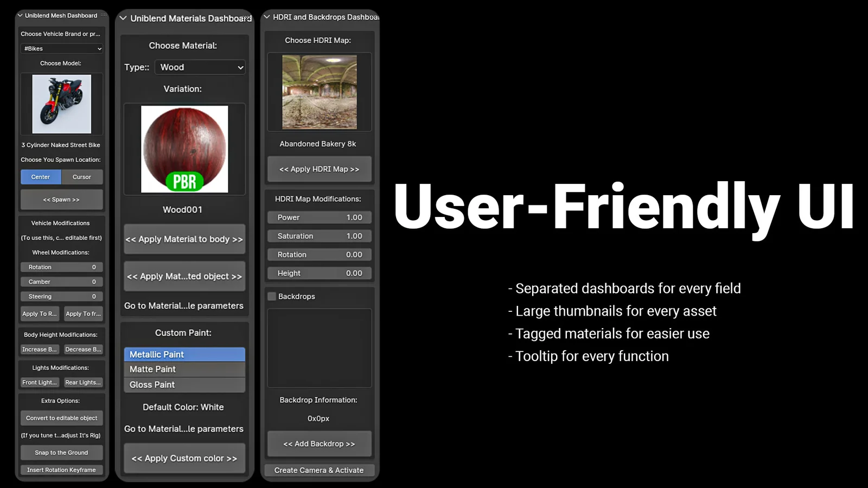Select Cursor as the spawn location

pos(82,177)
